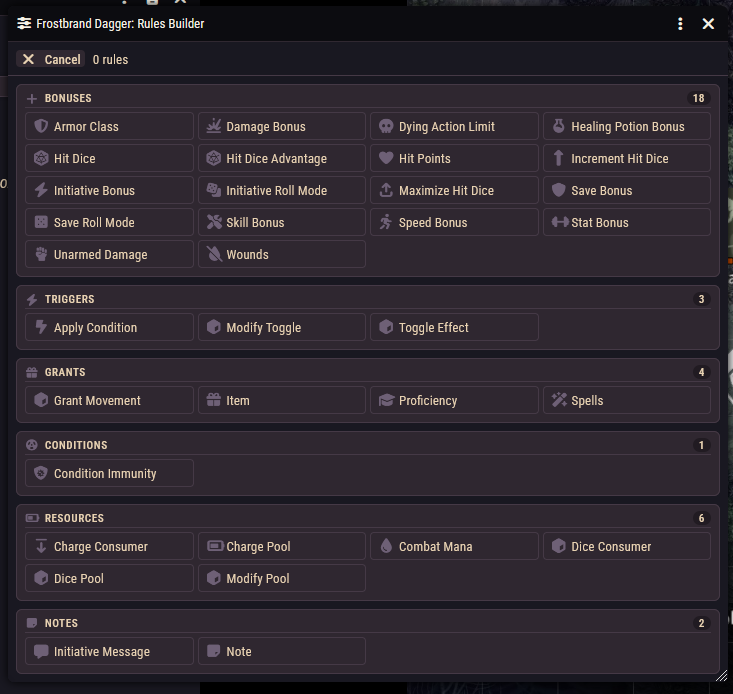Collapse the TRIGGERS section header
The image size is (733, 694).
pos(368,299)
